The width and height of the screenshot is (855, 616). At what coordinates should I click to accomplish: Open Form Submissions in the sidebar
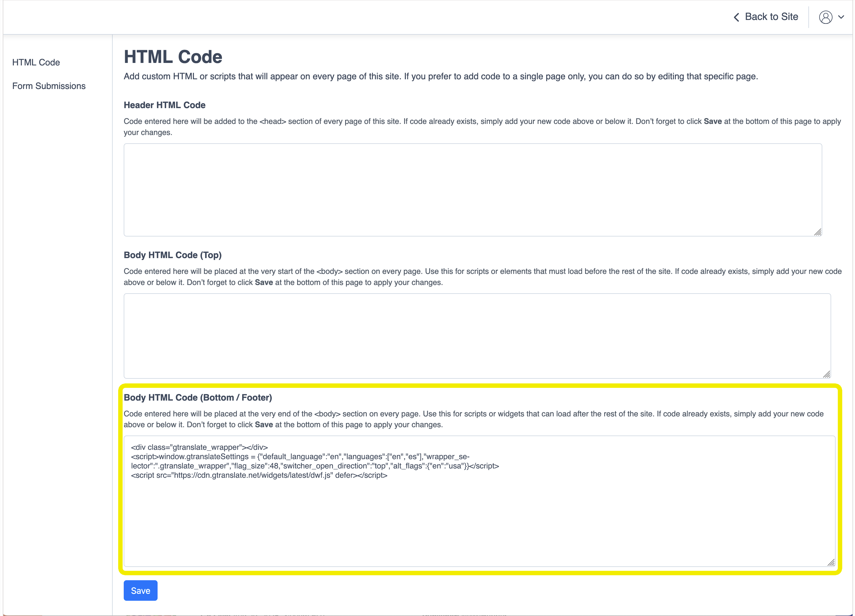click(49, 86)
